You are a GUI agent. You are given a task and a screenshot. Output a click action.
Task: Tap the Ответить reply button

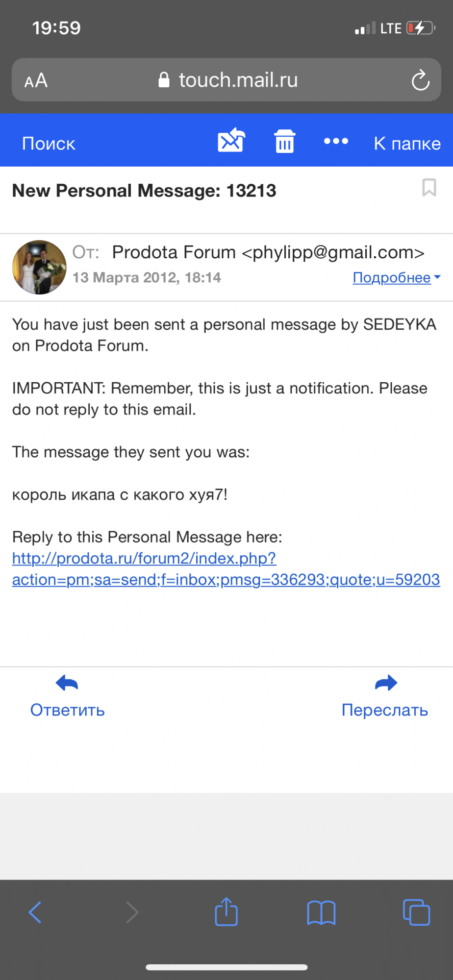click(x=68, y=710)
